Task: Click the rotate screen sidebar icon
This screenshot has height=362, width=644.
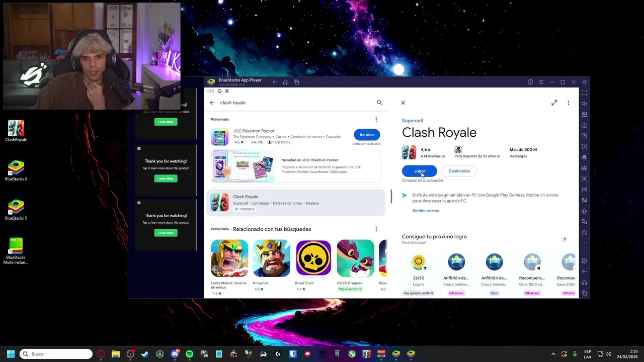Action: [584, 222]
